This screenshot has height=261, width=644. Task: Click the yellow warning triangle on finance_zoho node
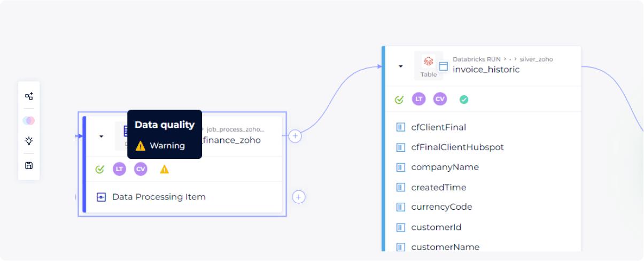click(165, 170)
